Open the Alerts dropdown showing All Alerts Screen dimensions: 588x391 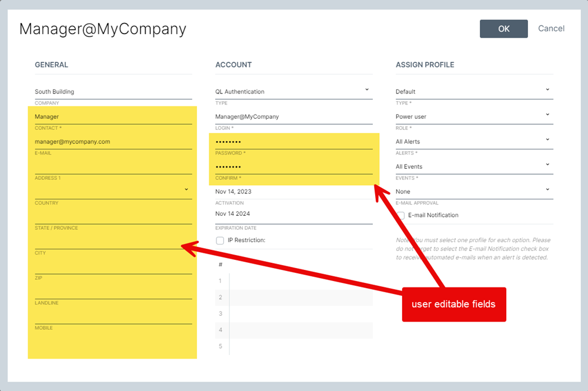coord(475,142)
